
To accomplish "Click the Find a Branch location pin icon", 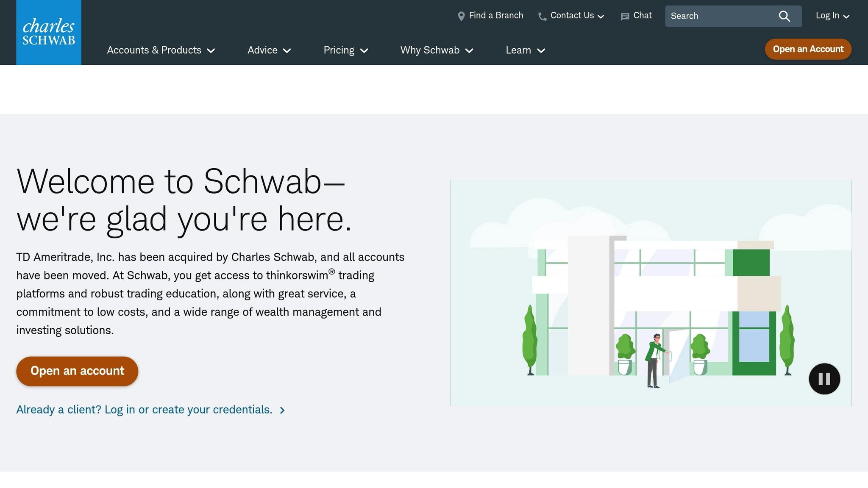I will (x=461, y=16).
